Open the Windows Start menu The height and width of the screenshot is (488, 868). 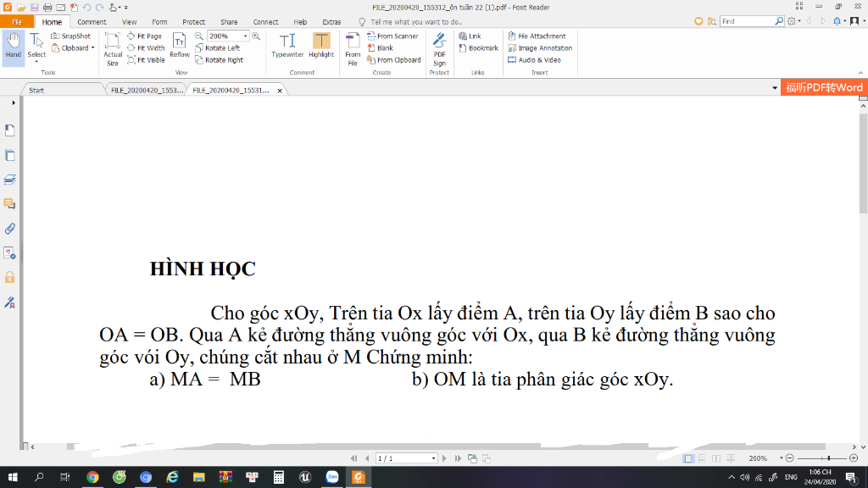pos(13,477)
